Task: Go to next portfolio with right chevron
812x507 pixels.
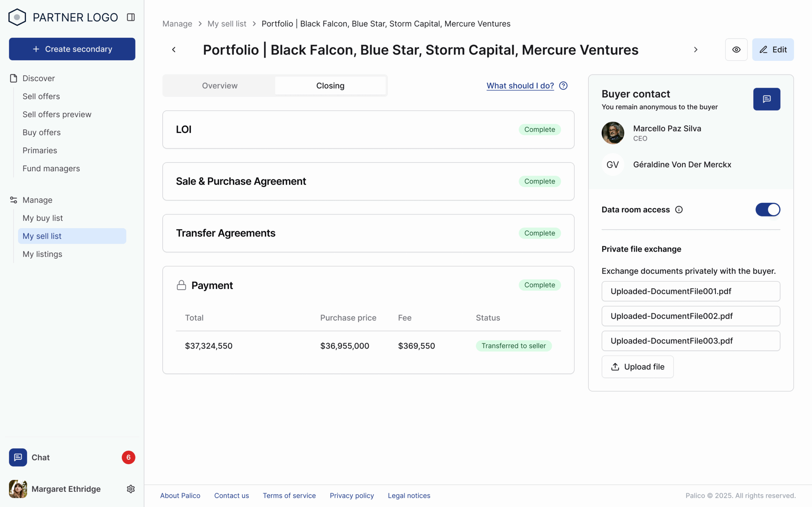Action: tap(696, 50)
